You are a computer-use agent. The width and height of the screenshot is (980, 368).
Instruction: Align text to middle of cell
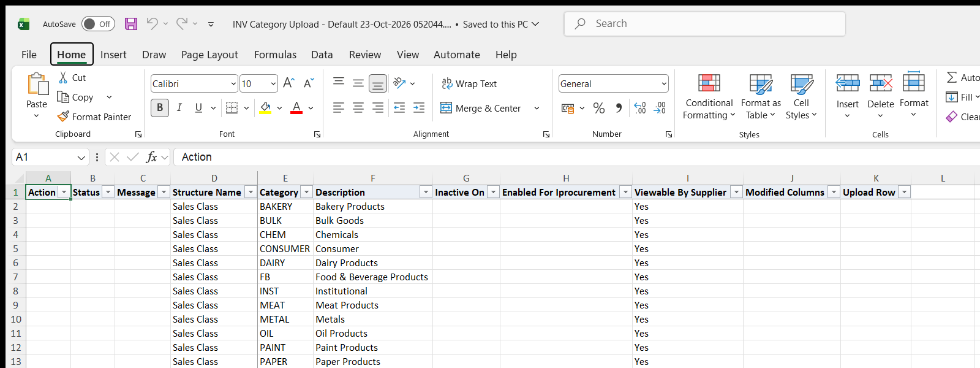pyautogui.click(x=358, y=83)
